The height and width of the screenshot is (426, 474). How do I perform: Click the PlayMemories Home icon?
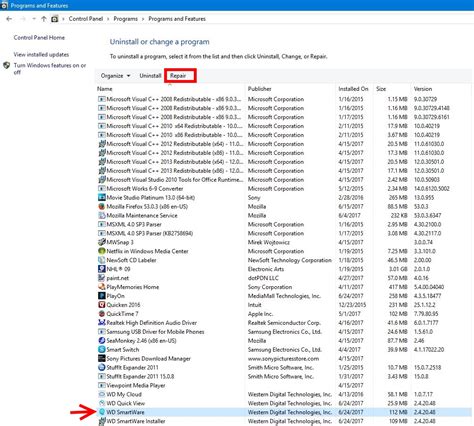[x=102, y=287]
